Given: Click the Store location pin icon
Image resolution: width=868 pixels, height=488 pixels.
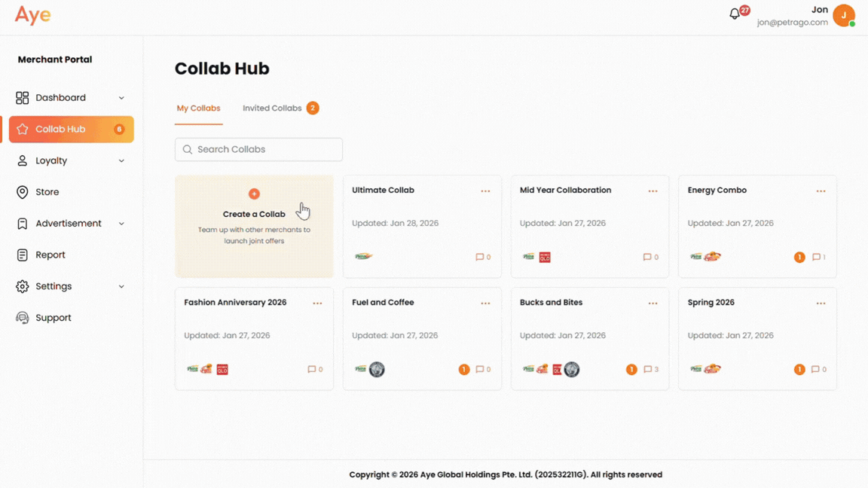Looking at the screenshot, I should coord(21,192).
